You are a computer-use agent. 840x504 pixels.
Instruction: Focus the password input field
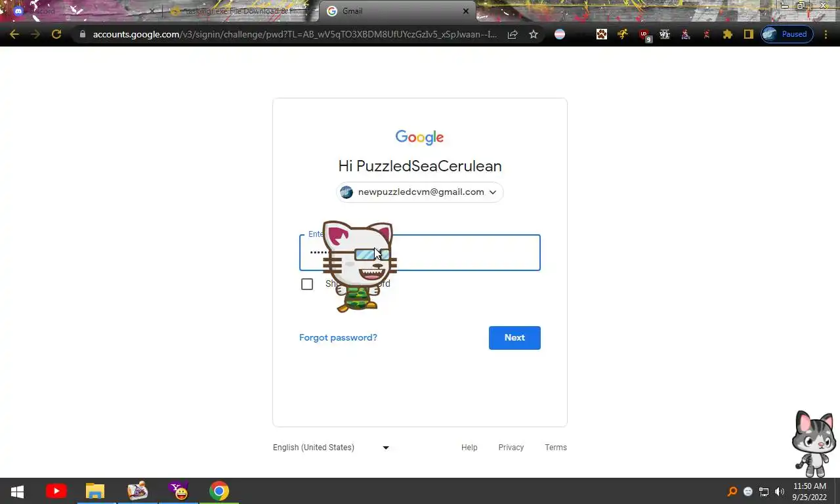tap(420, 253)
